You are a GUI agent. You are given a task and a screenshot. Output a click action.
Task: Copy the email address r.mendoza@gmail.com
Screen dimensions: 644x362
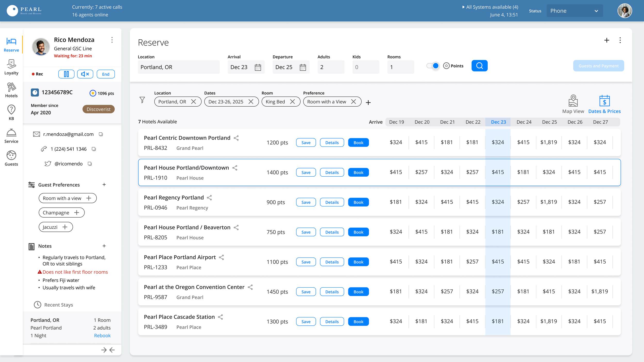click(x=101, y=134)
